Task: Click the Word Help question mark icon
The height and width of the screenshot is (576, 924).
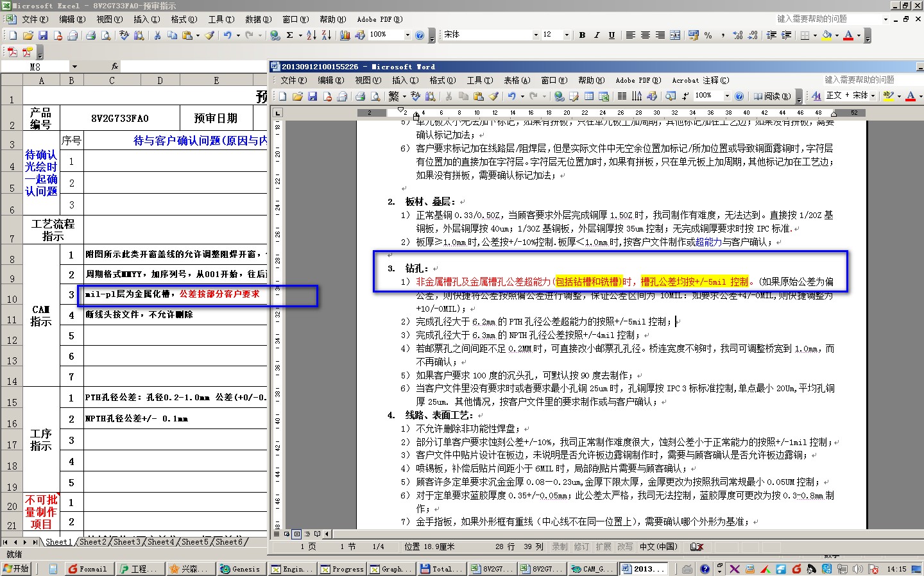Action: pyautogui.click(x=739, y=96)
